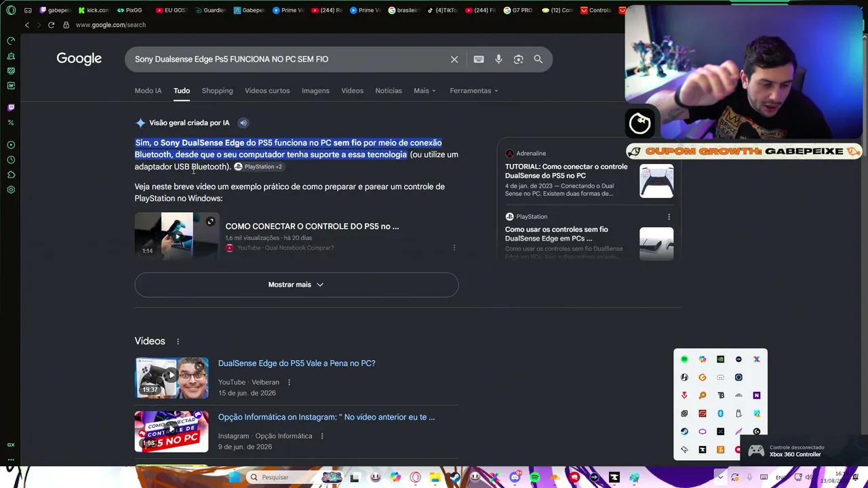Search by image with the Lens icon
This screenshot has width=868, height=488.
tap(518, 59)
